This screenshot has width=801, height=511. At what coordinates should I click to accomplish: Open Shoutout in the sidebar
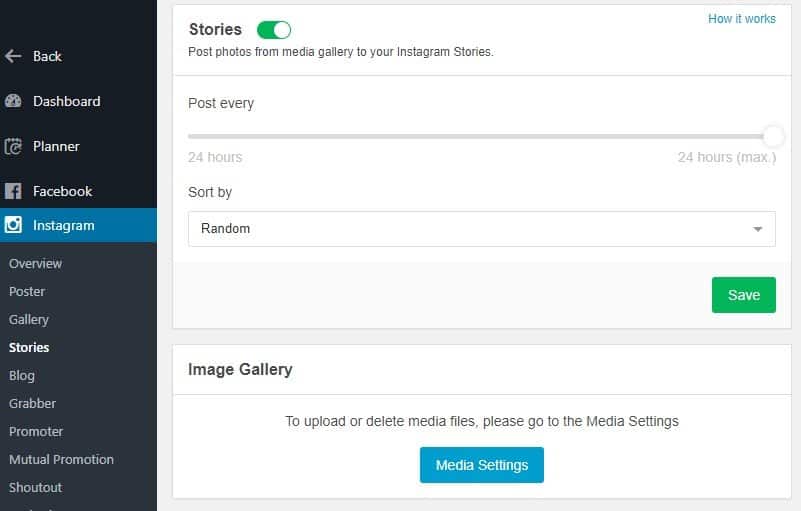click(x=36, y=487)
